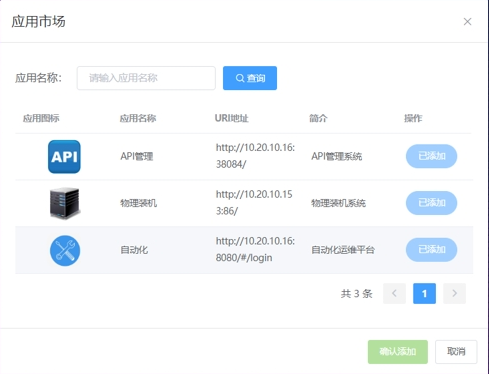489x374 pixels.
Task: Click 已添加 button for 物理装机
Action: pos(431,203)
